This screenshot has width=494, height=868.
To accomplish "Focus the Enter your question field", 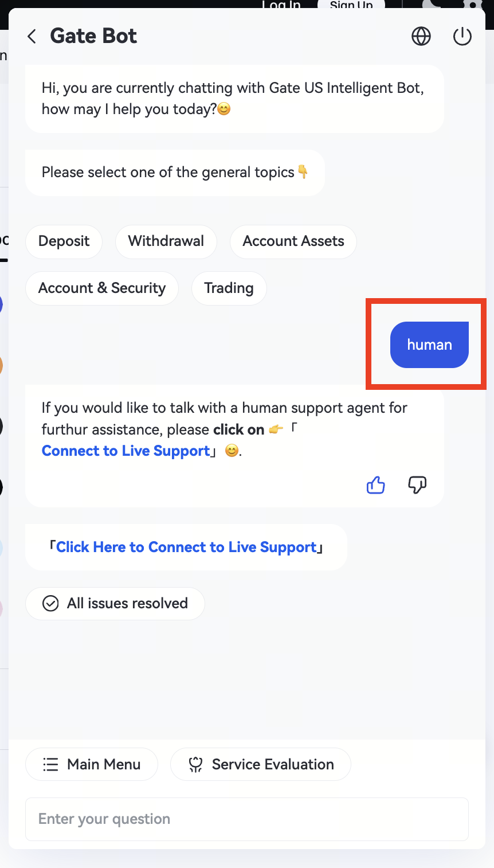I will point(247,819).
